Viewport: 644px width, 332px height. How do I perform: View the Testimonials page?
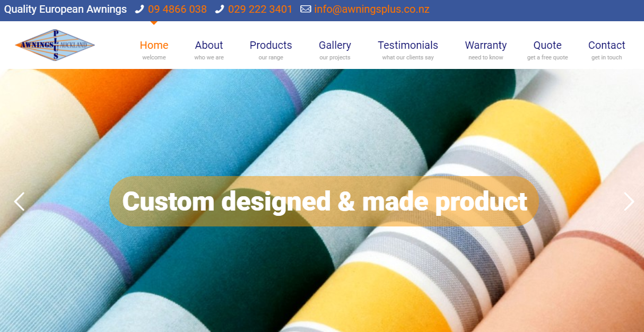tap(408, 50)
